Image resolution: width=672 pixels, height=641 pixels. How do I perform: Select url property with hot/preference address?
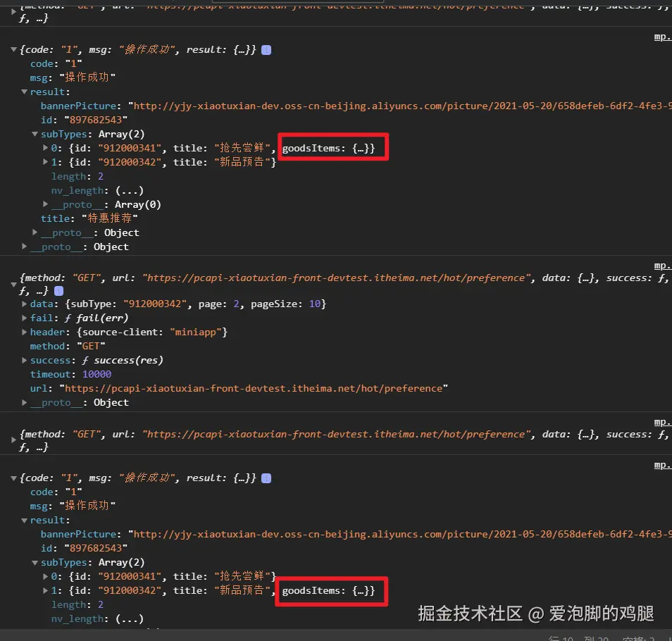(x=239, y=389)
